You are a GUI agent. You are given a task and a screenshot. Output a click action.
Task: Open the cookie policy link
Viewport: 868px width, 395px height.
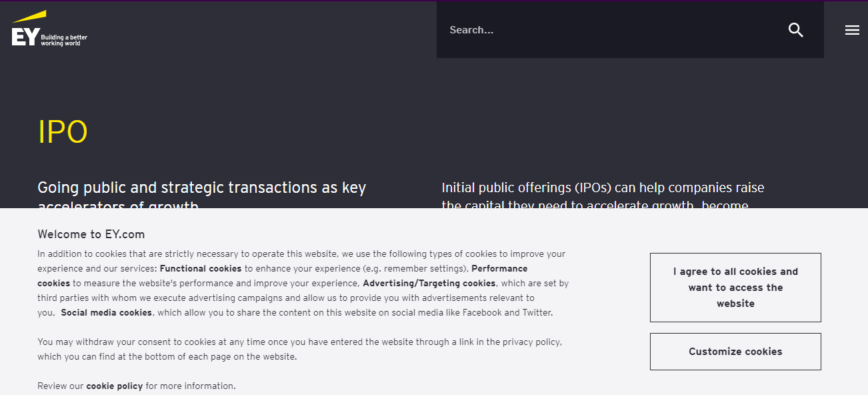point(114,386)
